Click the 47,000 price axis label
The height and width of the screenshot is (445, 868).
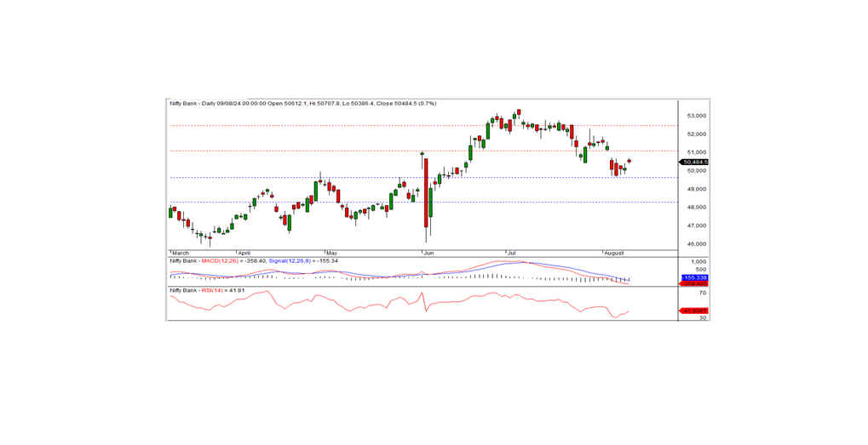(696, 225)
